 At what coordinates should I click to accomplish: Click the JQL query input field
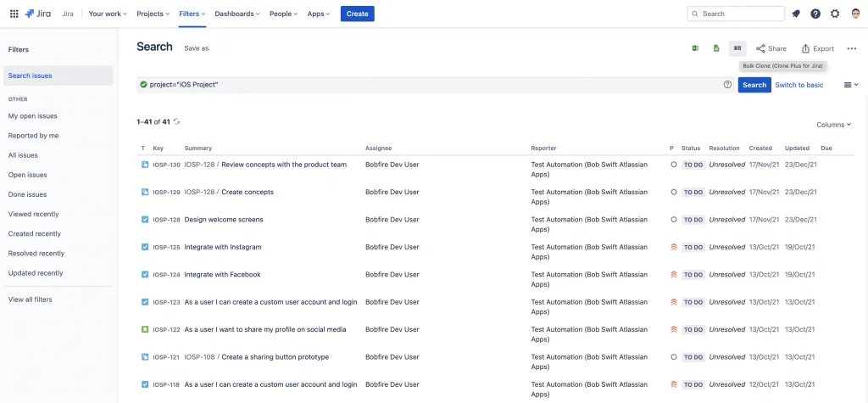[x=424, y=85]
